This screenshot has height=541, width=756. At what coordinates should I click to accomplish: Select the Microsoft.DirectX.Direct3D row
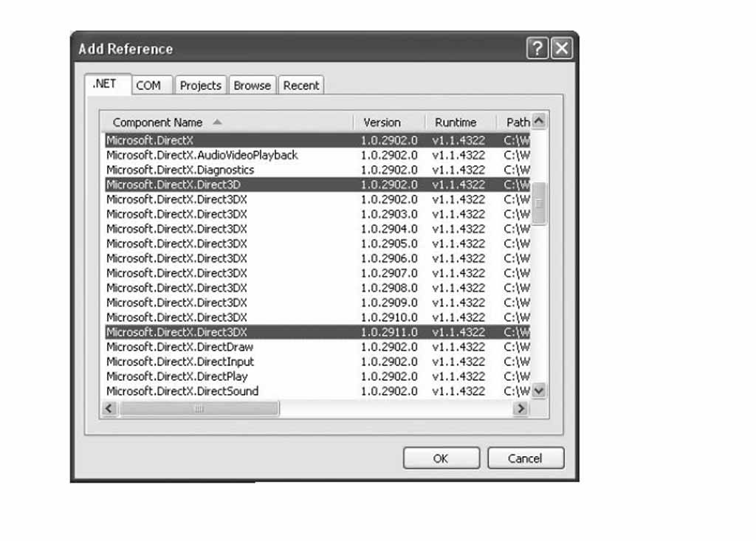pos(317,185)
